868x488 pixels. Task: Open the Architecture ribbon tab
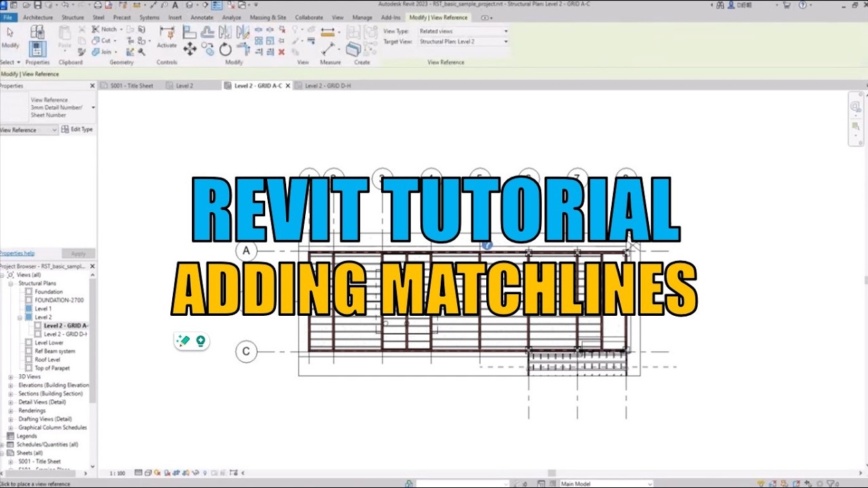(x=38, y=18)
